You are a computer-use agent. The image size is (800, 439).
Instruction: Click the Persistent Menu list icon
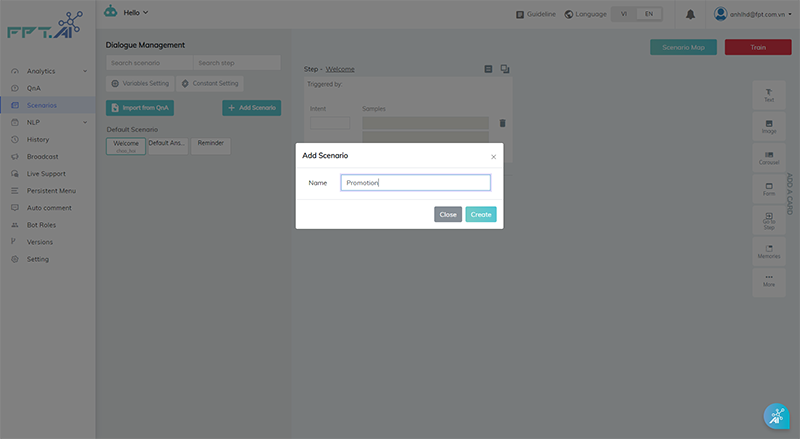click(15, 191)
